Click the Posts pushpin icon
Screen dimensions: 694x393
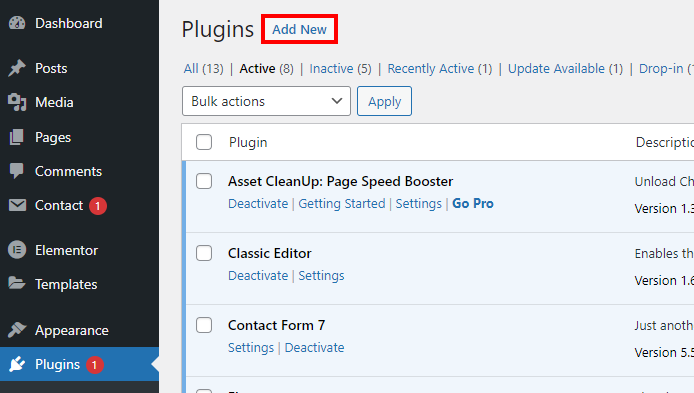click(17, 68)
